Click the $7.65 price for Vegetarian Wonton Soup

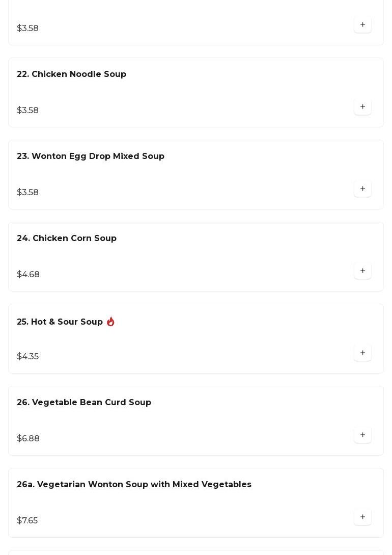(27, 521)
